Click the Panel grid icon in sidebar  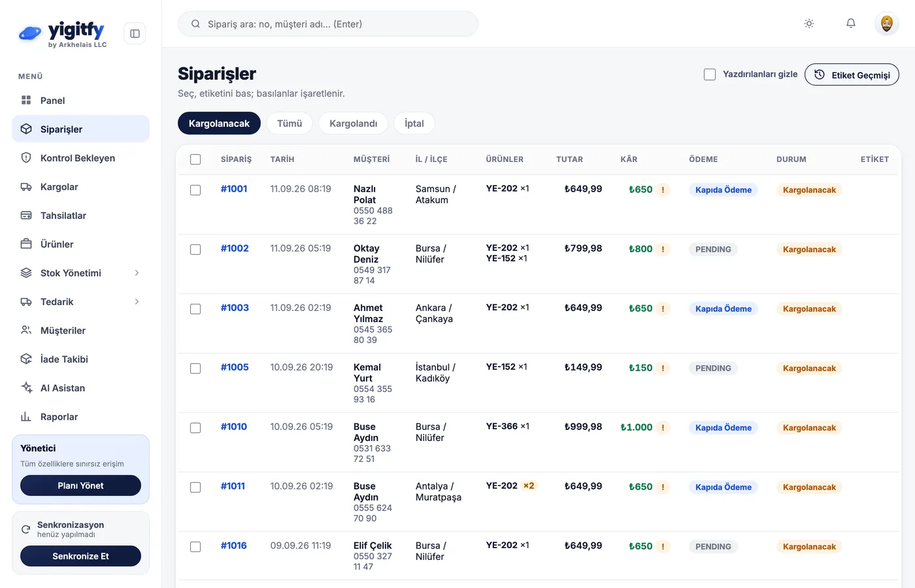click(x=26, y=100)
